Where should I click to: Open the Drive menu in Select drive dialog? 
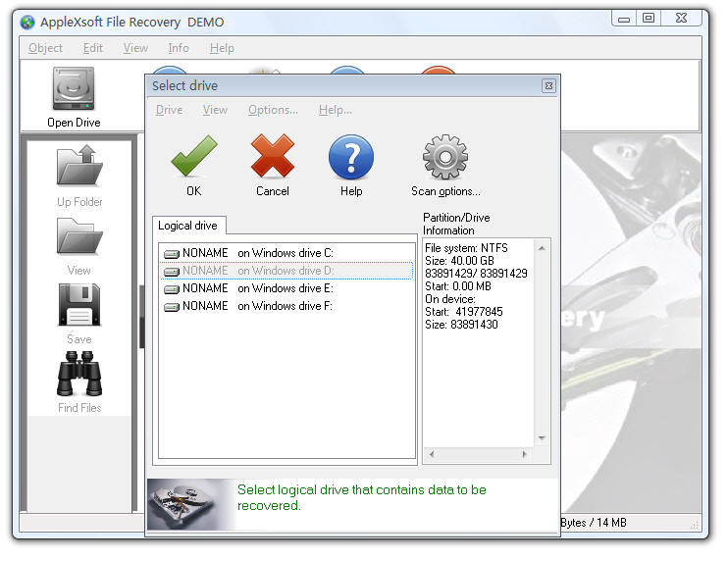[169, 110]
